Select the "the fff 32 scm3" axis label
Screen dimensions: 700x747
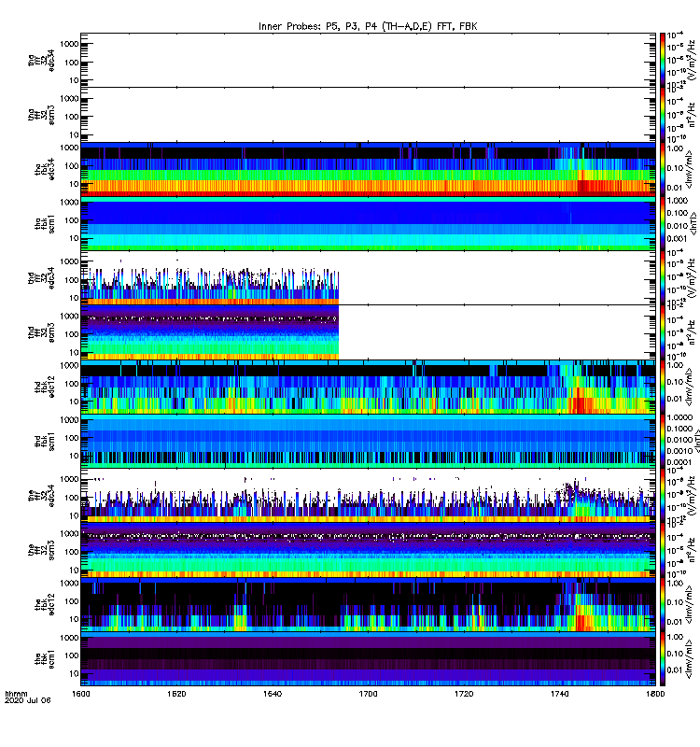[x=41, y=550]
